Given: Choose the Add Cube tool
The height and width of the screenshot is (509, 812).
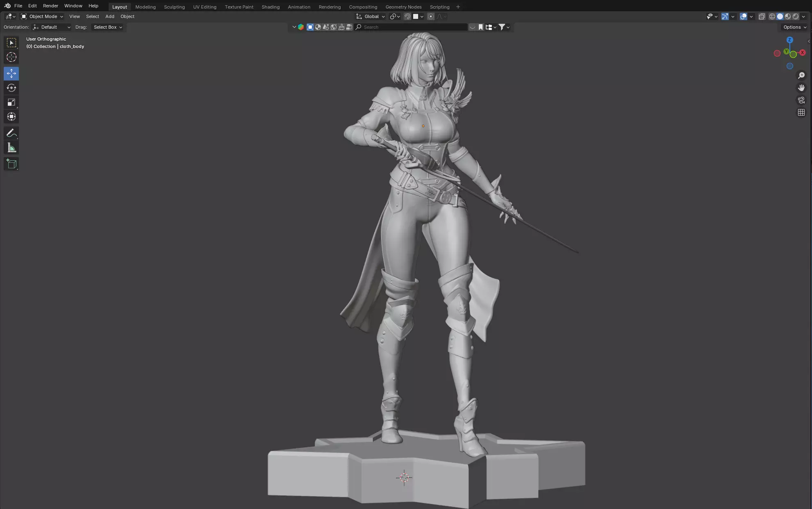Looking at the screenshot, I should coord(11,164).
